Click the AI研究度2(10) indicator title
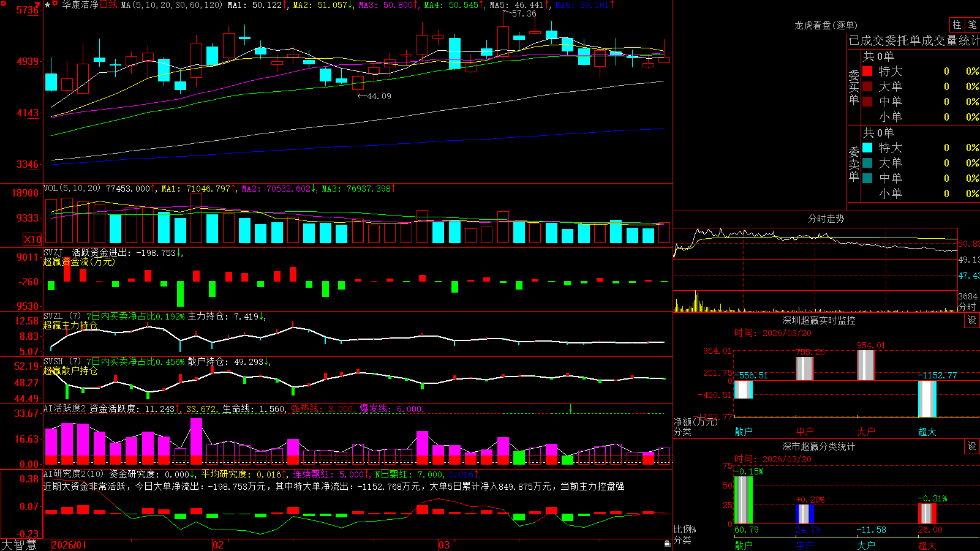This screenshot has width=980, height=551. (73, 474)
